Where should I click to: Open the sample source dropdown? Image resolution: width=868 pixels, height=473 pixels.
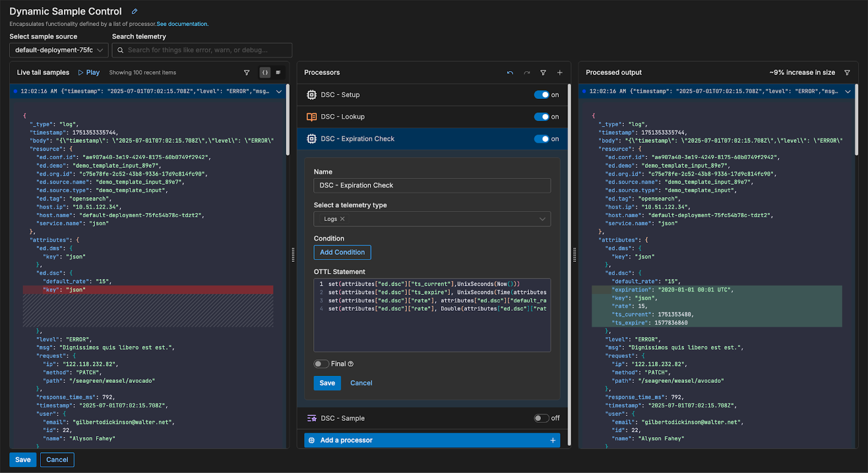coord(59,50)
